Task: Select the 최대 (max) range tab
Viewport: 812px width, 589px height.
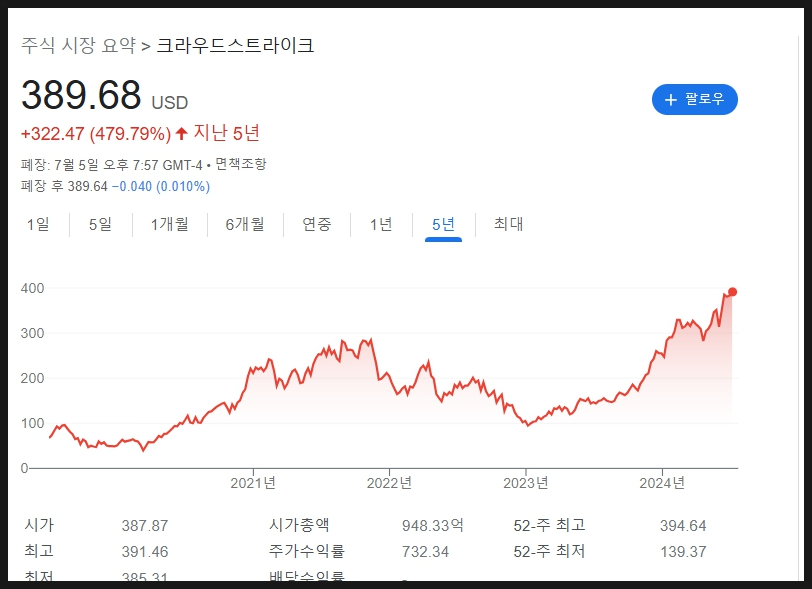Action: click(x=509, y=224)
